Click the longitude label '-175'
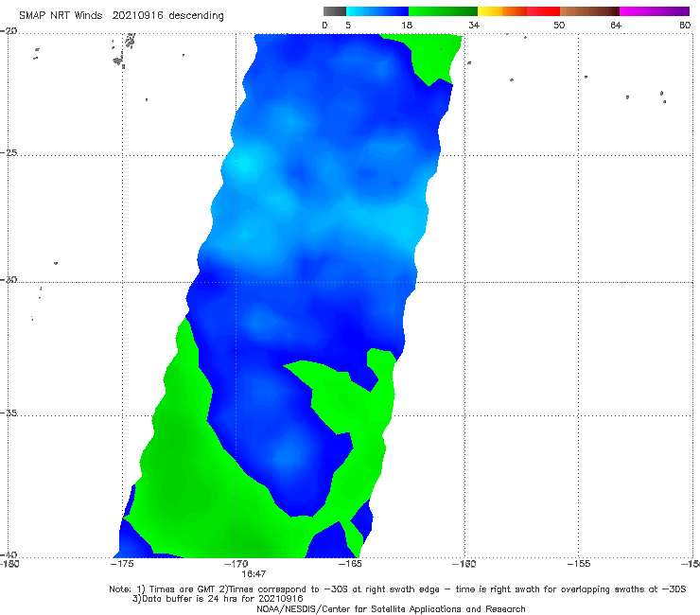700x615 pixels. [x=122, y=564]
